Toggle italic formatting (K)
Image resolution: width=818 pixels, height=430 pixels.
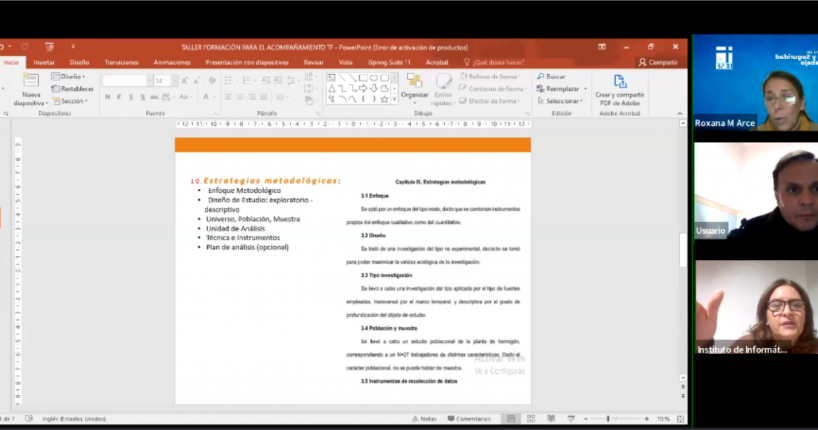tap(118, 97)
